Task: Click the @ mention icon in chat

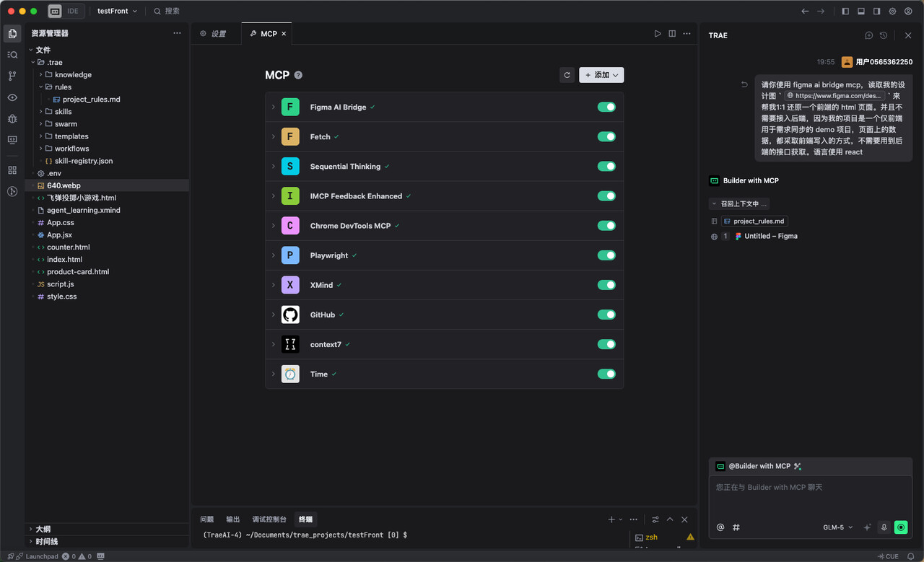Action: tap(720, 527)
